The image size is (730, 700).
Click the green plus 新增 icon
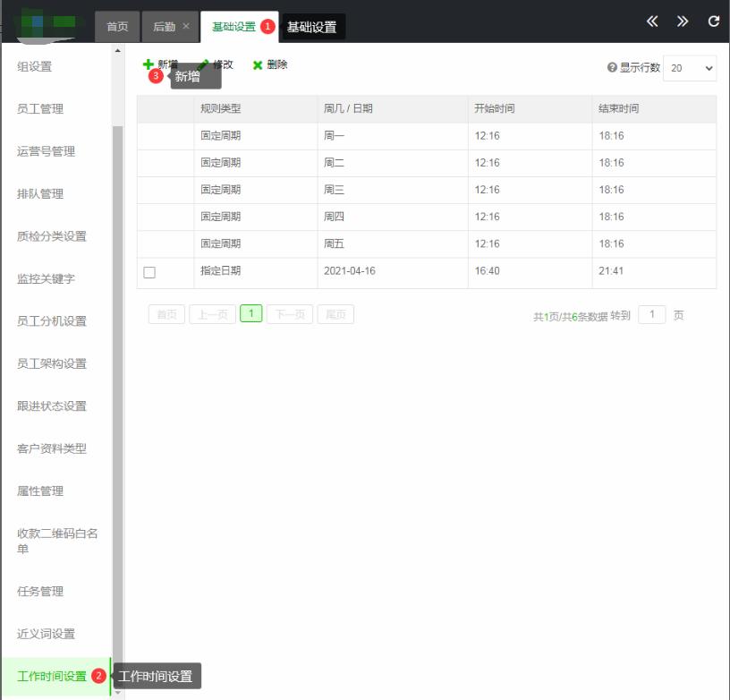point(149,64)
